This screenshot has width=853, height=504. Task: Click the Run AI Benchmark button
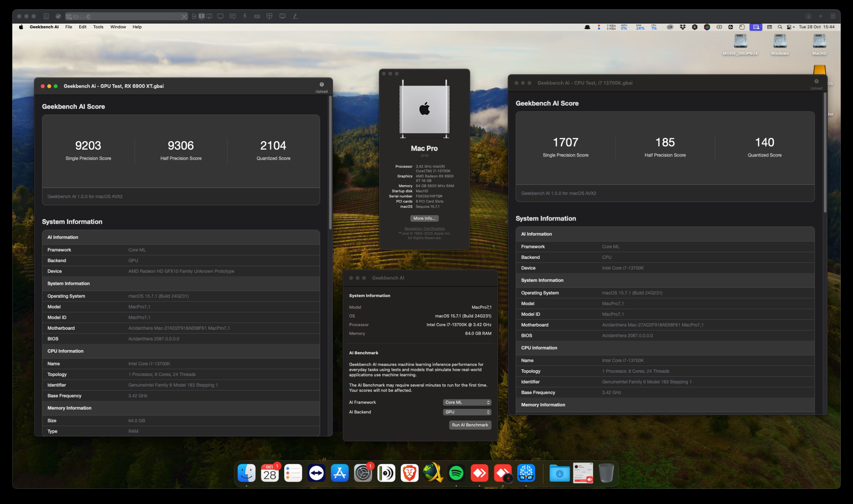[x=470, y=425]
